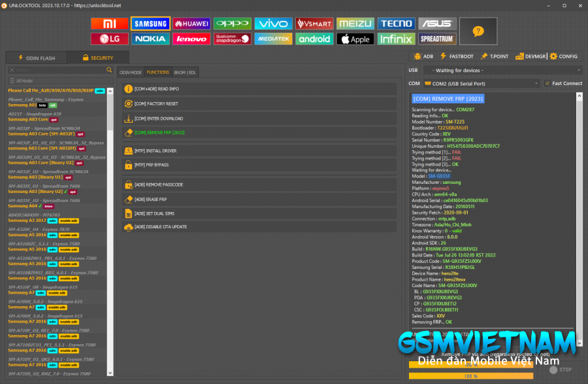The image size is (588, 384).
Task: Open the Lenovo brand section
Action: pos(191,39)
